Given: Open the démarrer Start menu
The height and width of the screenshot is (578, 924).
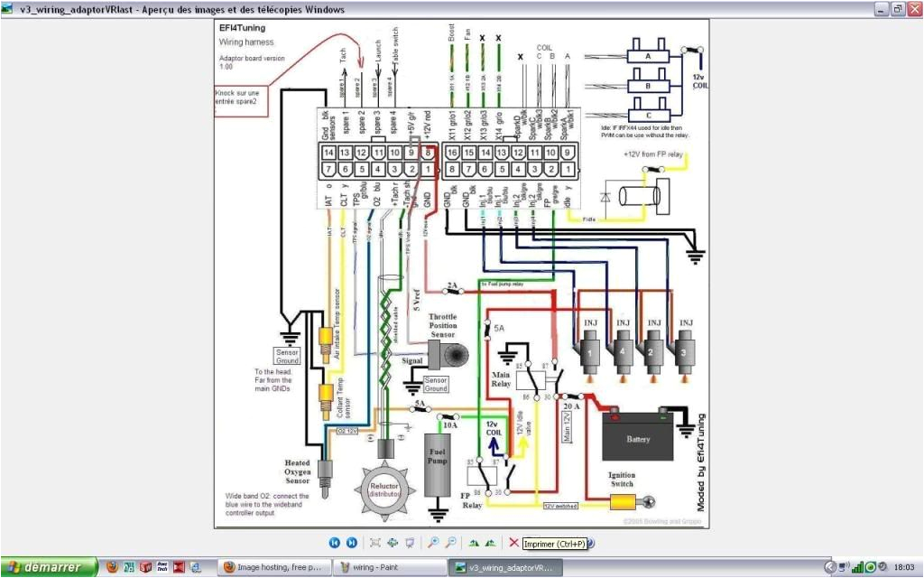Looking at the screenshot, I should point(43,567).
